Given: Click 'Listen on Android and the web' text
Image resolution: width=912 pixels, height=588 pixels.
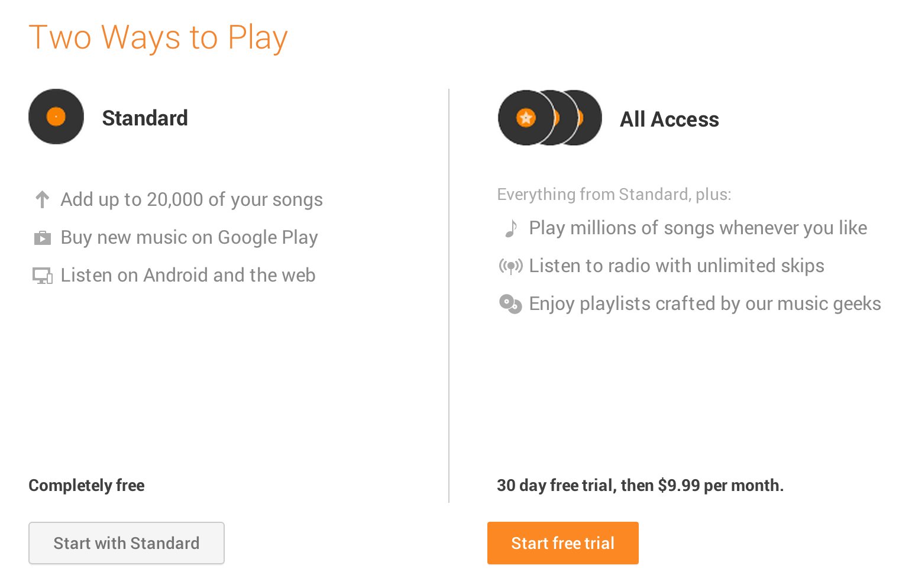Looking at the screenshot, I should click(x=188, y=276).
